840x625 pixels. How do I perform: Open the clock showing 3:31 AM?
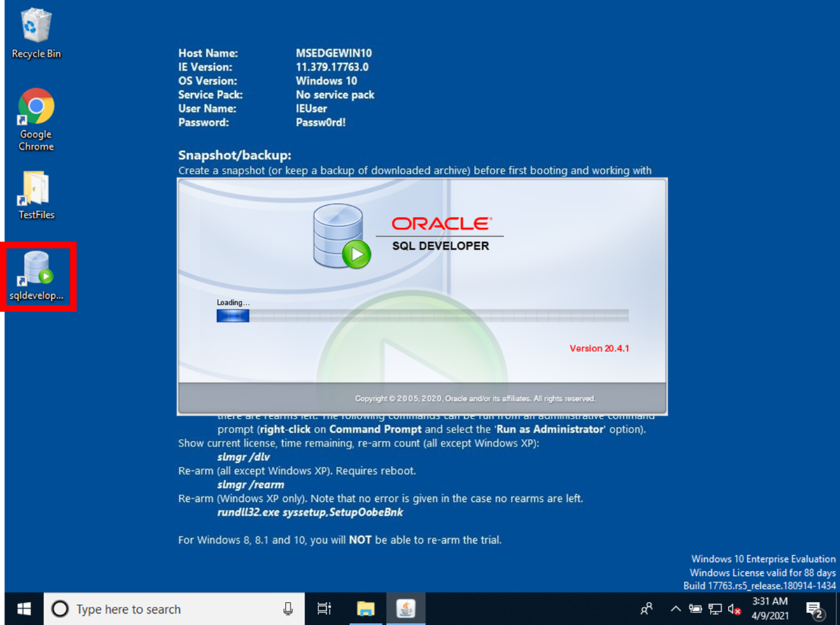(x=769, y=608)
